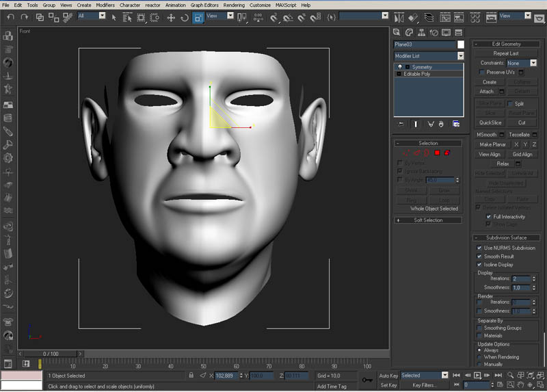Uncheck Use NURMS Subdivision
Screen dimensions: 547x392
click(x=479, y=248)
